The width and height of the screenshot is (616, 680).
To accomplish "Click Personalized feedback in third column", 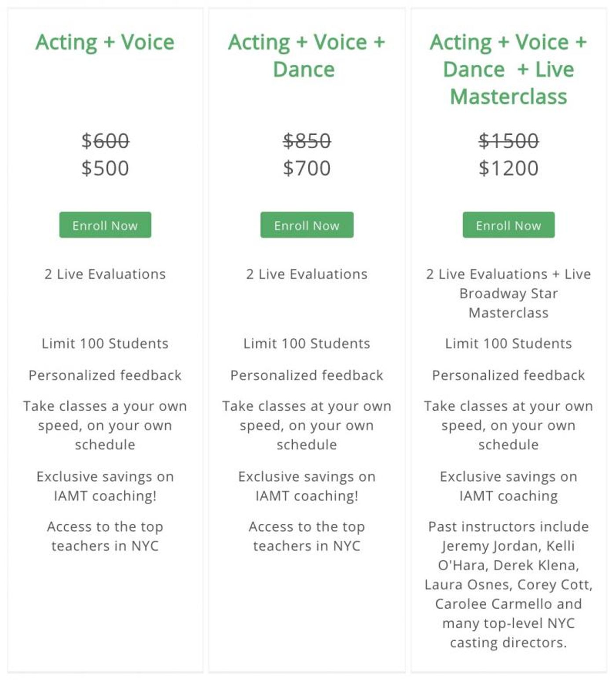I will pos(508,375).
